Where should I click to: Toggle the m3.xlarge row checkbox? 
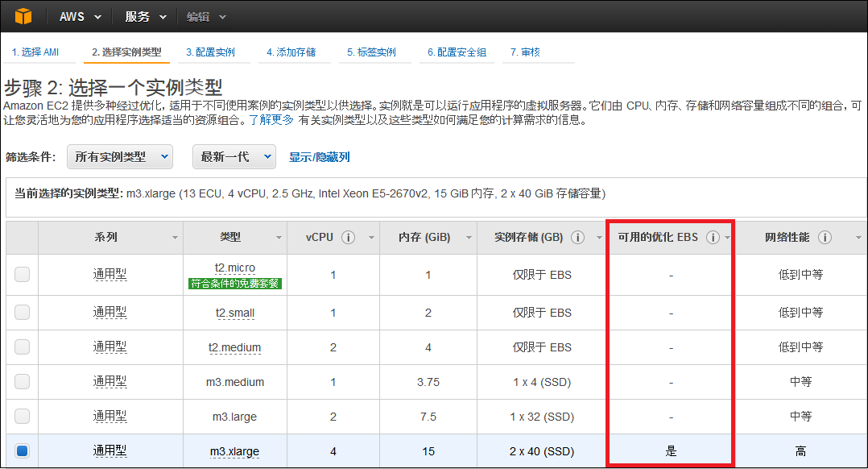(23, 450)
